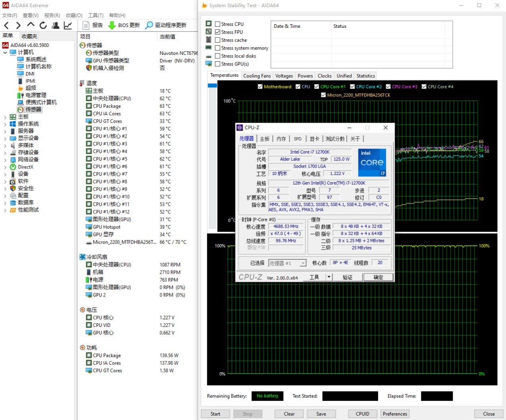Click the 网络设备 icon in tree
This screenshot has width=506, height=420.
coord(13,160)
